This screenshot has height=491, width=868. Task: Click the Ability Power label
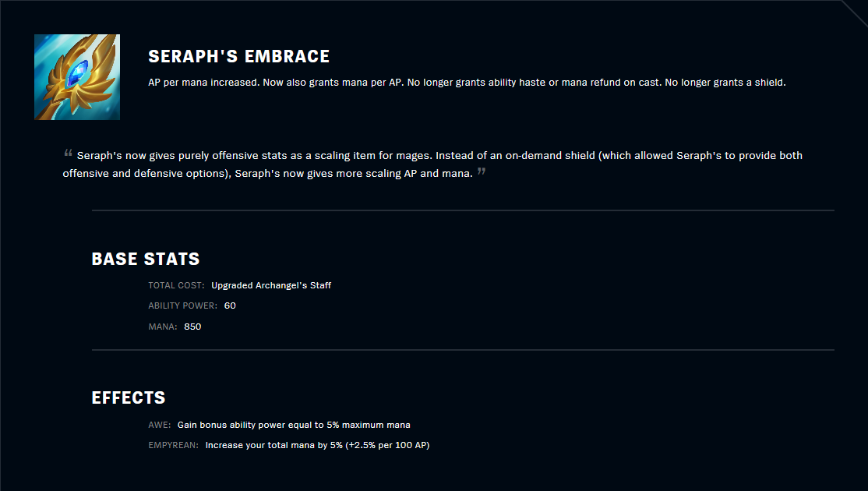[182, 306]
